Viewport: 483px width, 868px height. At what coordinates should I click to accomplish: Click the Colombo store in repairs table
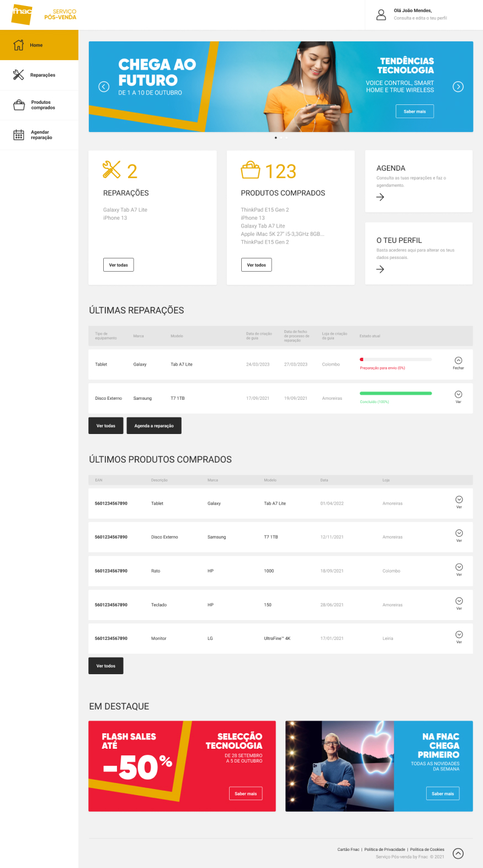331,364
